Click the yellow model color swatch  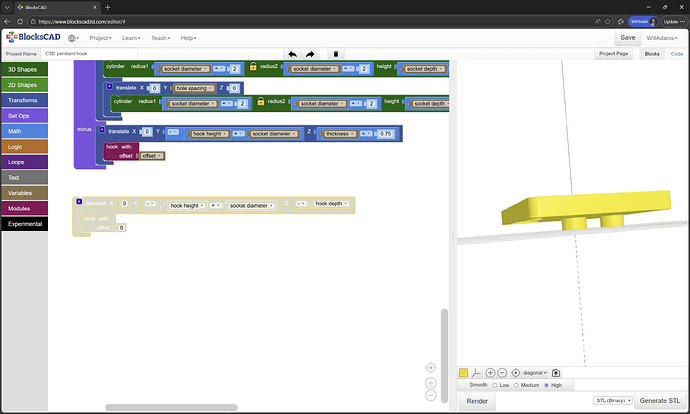(464, 373)
